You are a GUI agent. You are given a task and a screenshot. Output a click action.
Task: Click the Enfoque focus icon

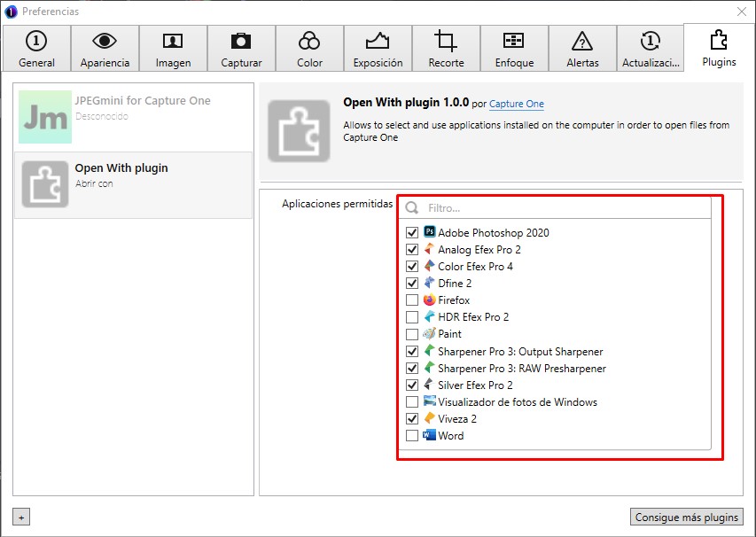[514, 42]
